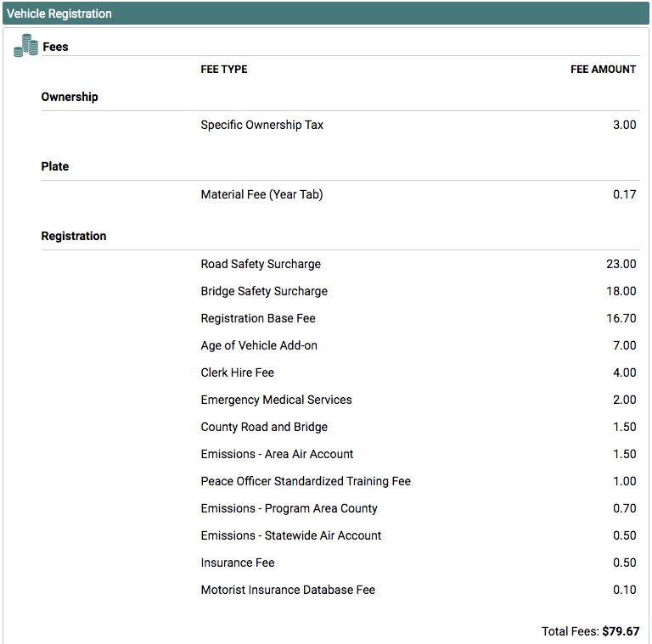Click the Emergency Medical Services label
This screenshot has height=644, width=652.
276,400
